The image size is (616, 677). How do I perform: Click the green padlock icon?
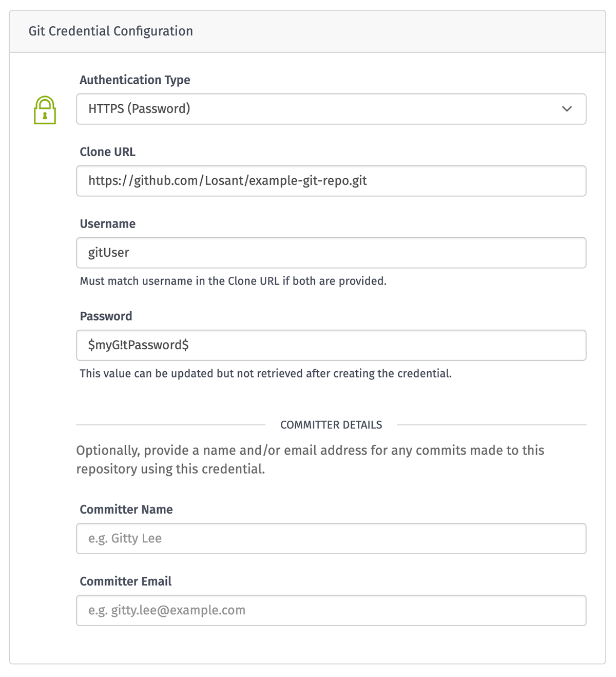(45, 109)
